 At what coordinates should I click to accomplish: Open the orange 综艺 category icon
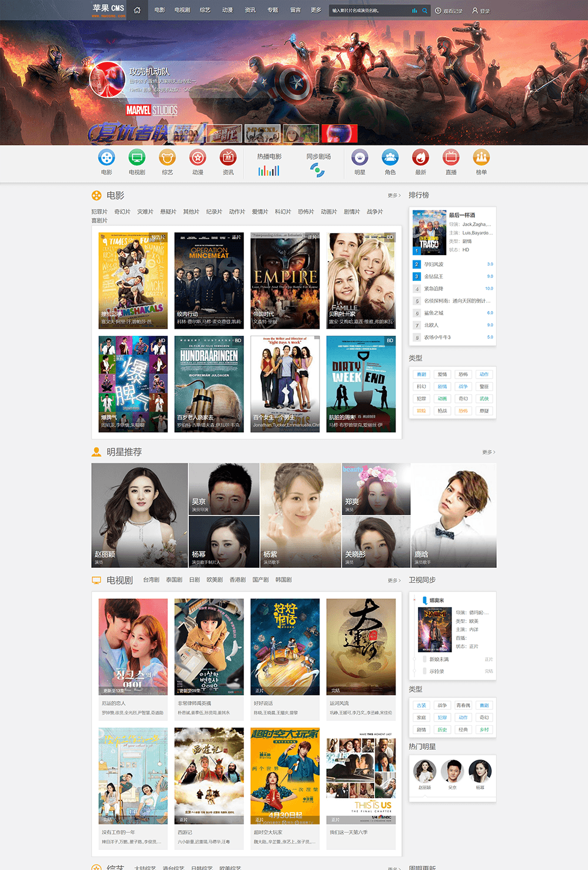(x=168, y=157)
